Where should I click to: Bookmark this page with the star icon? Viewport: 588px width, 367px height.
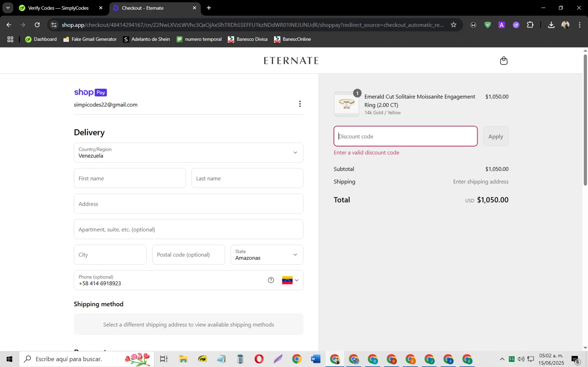tap(454, 25)
